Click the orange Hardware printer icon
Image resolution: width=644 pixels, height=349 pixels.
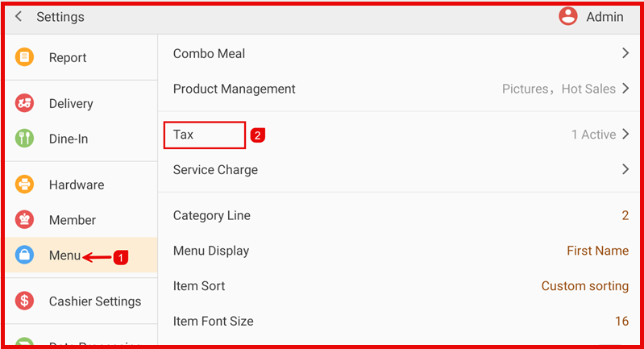point(25,185)
